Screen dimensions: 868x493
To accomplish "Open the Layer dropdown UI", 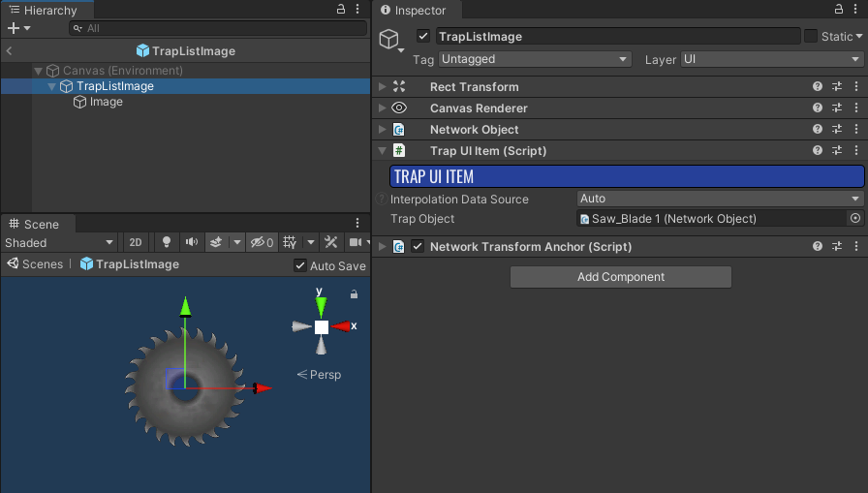I will (x=772, y=59).
